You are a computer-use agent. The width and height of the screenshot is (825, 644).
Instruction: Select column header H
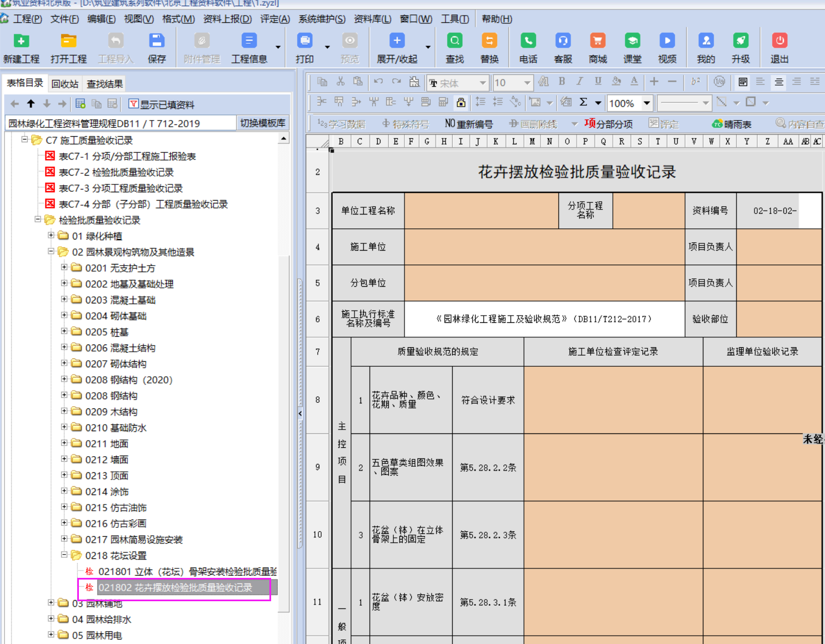[444, 141]
